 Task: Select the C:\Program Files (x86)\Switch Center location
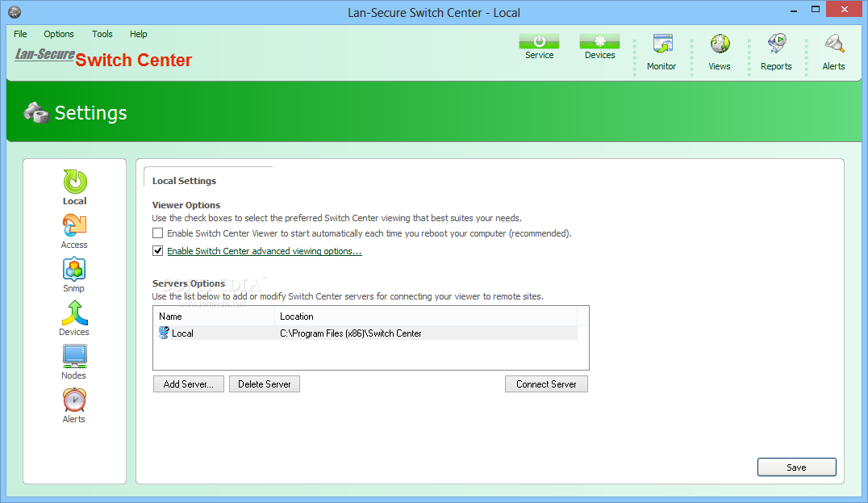click(350, 333)
